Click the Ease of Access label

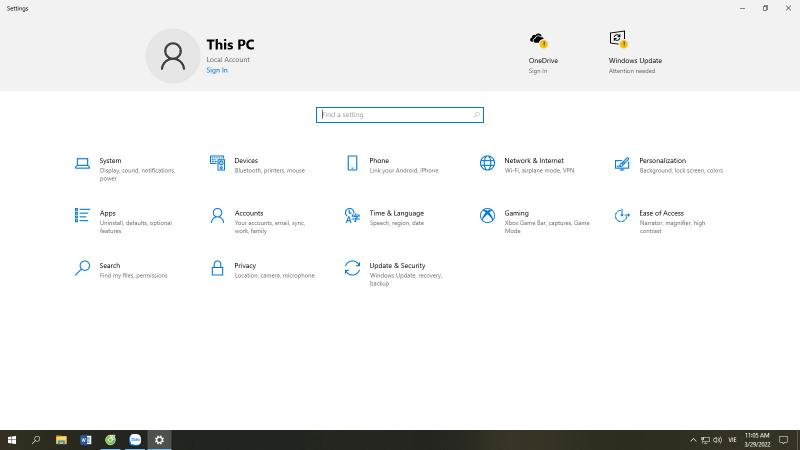[661, 213]
